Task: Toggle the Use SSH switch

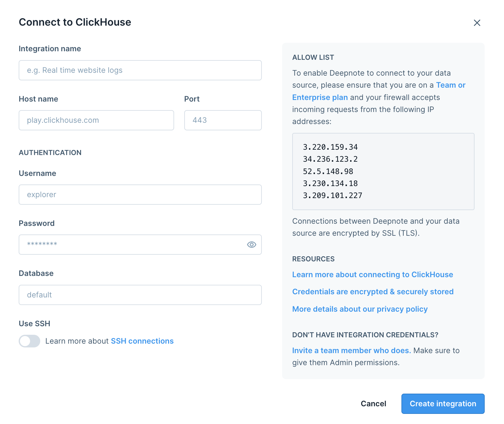Action: (29, 341)
